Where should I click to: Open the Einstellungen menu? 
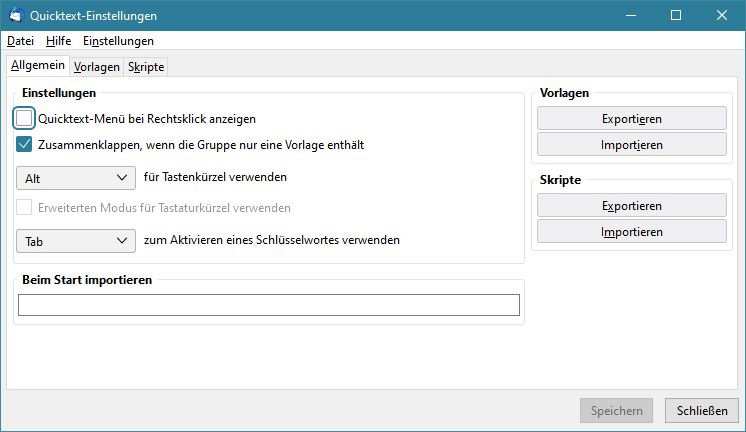118,41
